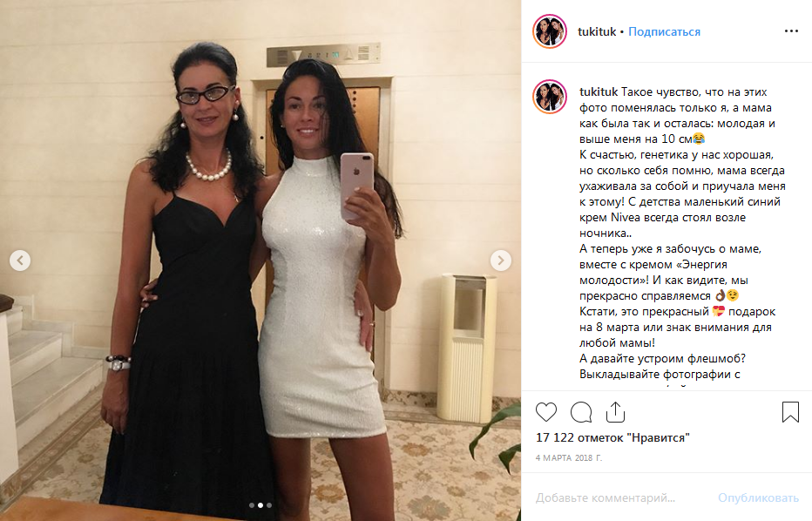This screenshot has height=521, width=812.
Task: Like the post with heart icon
Action: click(545, 412)
